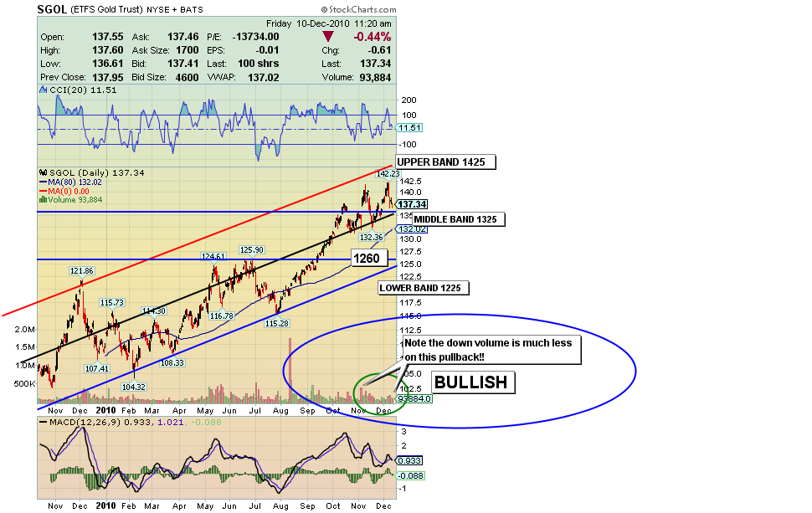Screen dimensions: 812x513
Task: Select the EPS value -0.01
Action: pyautogui.click(x=267, y=50)
